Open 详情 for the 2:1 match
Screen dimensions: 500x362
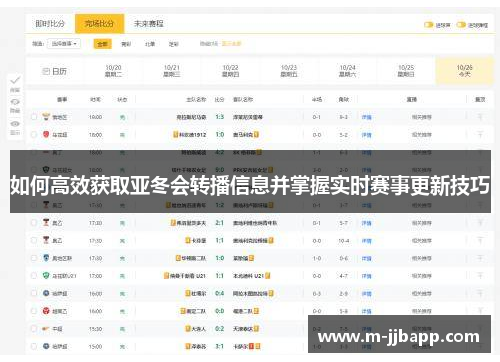click(366, 223)
